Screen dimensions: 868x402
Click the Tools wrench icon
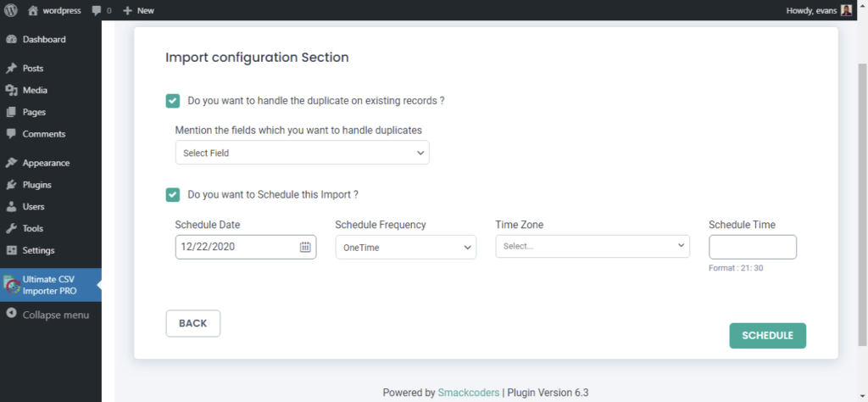point(11,228)
